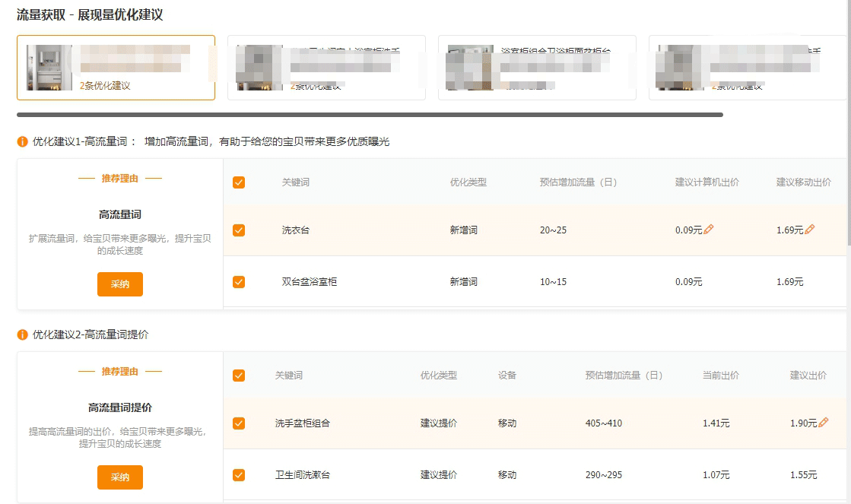
Task: Select the 浴室柜组合 product card
Action: pyautogui.click(x=537, y=68)
